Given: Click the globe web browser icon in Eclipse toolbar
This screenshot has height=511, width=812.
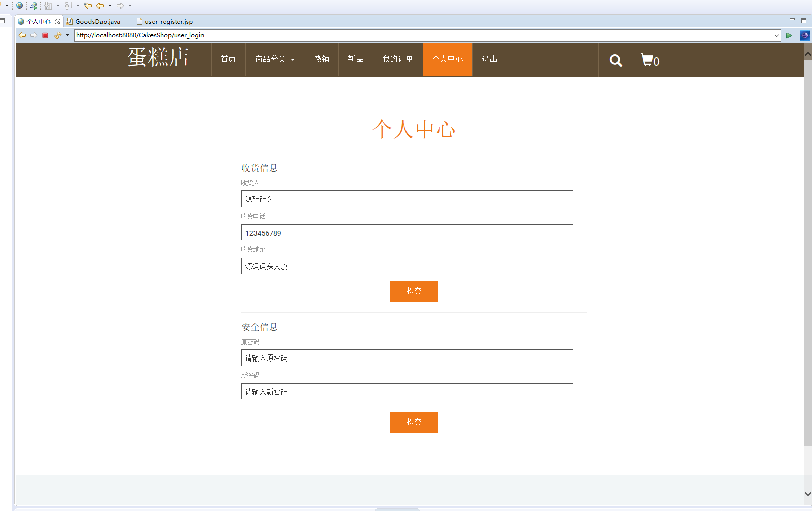Looking at the screenshot, I should (x=19, y=6).
